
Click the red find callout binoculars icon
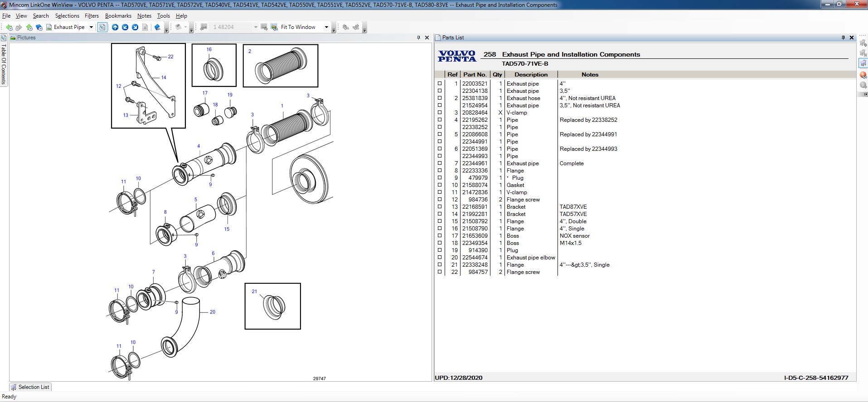[x=863, y=75]
